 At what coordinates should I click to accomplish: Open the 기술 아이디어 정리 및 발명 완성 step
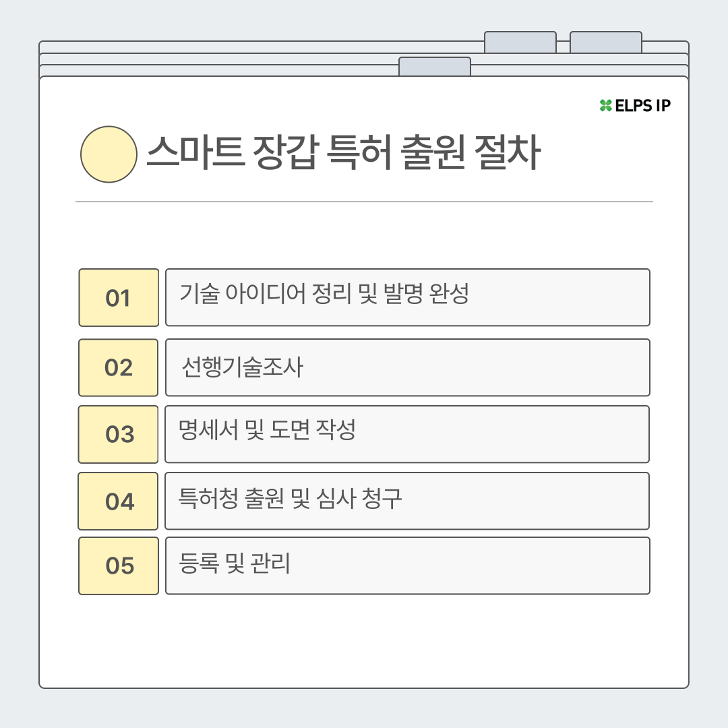pyautogui.click(x=407, y=297)
